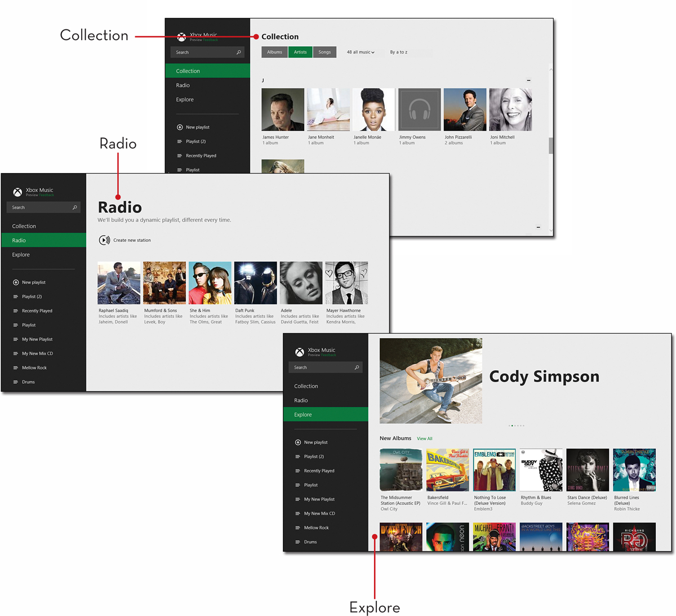
Task: Click the Recently Played list icon in Radio sidebar
Action: click(16, 311)
